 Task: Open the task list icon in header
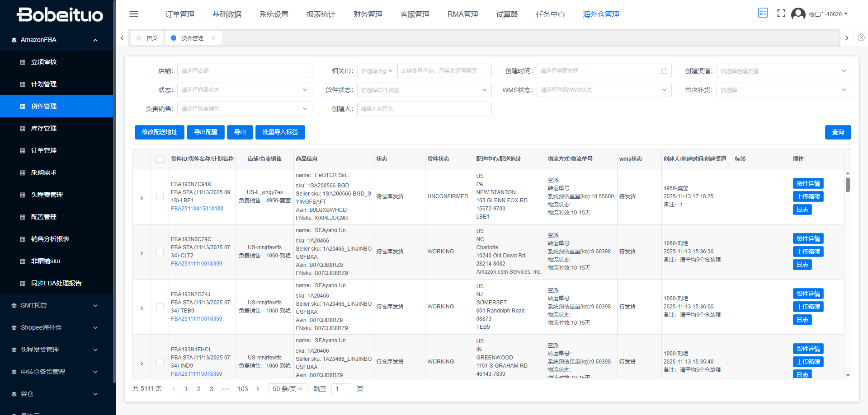[x=763, y=13]
